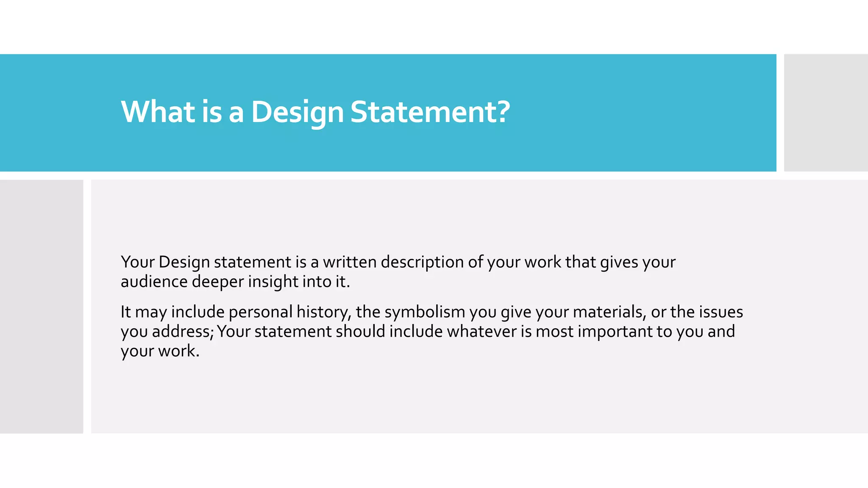This screenshot has width=868, height=488.
Task: Click the paragraph starting 'It may include'
Action: (431, 312)
